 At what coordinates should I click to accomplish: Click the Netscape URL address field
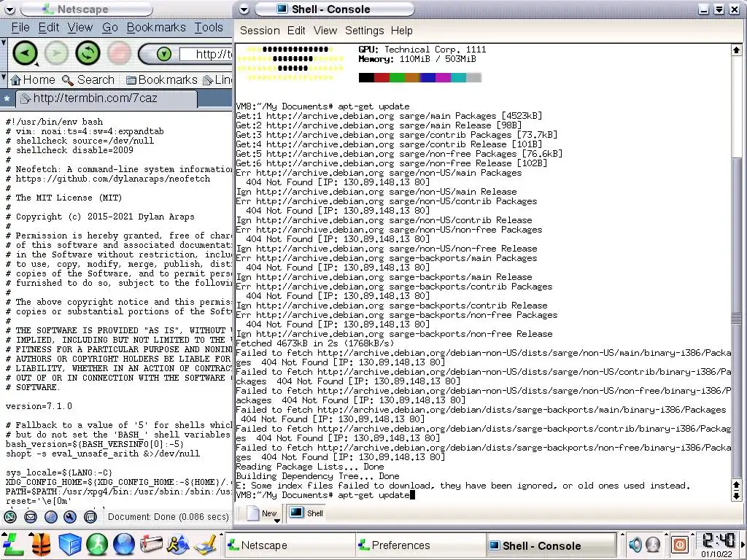click(206, 54)
